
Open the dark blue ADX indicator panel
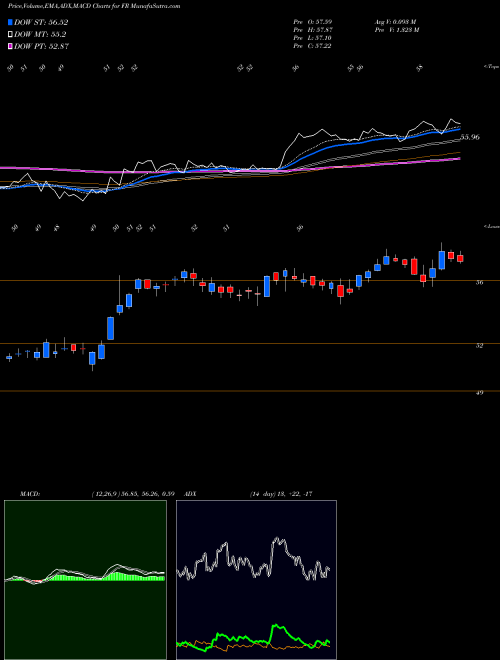pyautogui.click(x=256, y=580)
